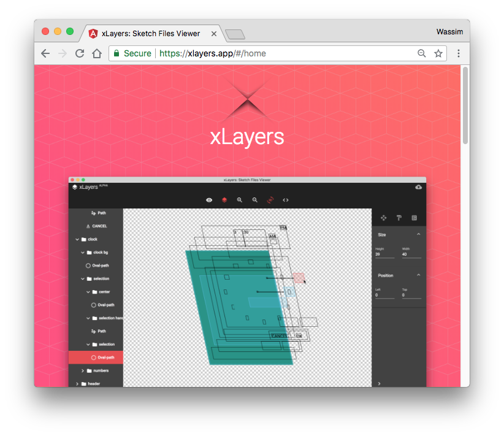
Task: Click the Left field showing 0
Action: 385,295
